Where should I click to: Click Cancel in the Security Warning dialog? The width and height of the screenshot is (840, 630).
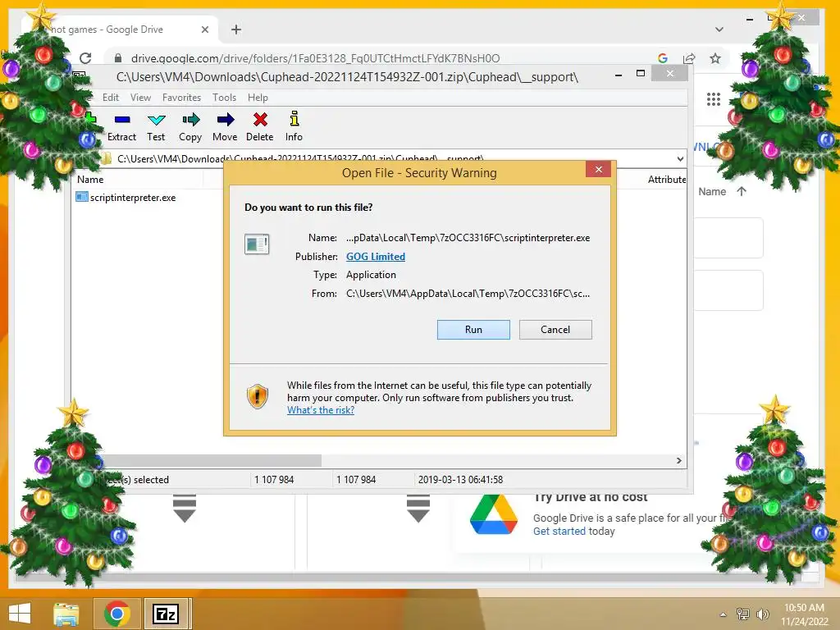(555, 330)
